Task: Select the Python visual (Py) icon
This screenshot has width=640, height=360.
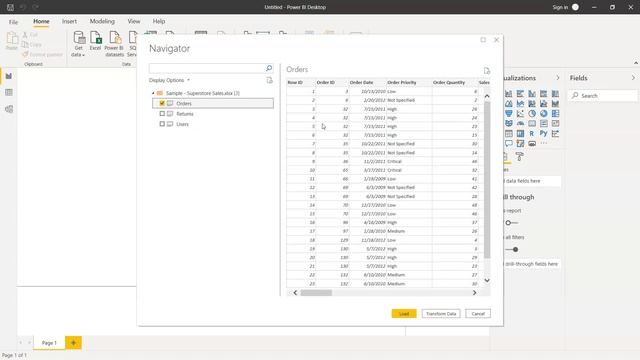Action: (544, 133)
